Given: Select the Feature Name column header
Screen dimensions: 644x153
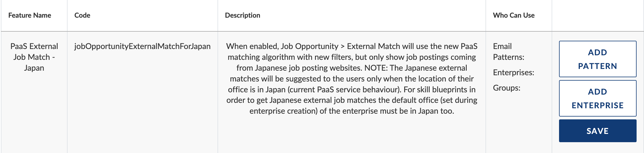Looking at the screenshot, I should click(x=30, y=15).
